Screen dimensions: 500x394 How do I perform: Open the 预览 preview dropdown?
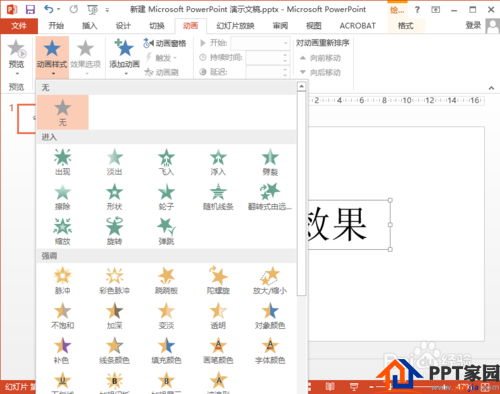16,57
